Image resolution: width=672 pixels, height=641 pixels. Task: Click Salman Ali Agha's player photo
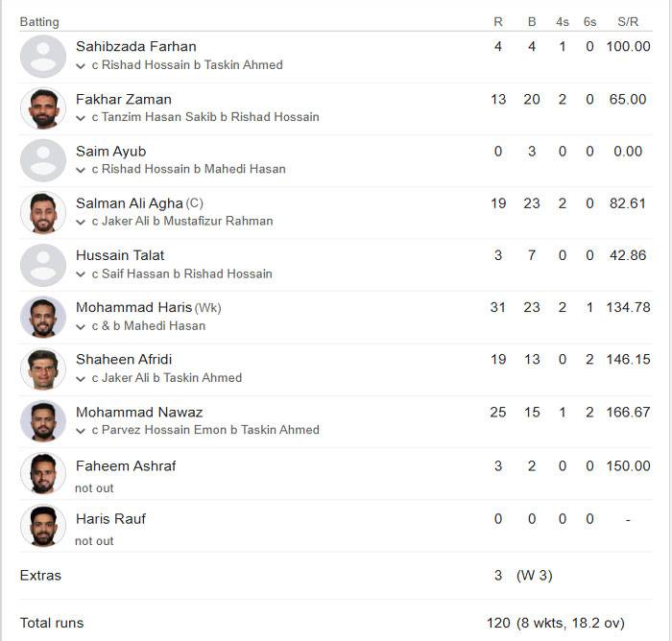click(43, 212)
